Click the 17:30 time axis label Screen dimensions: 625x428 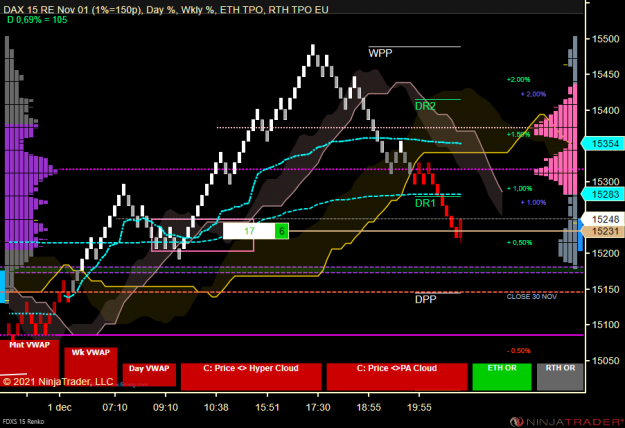318,407
